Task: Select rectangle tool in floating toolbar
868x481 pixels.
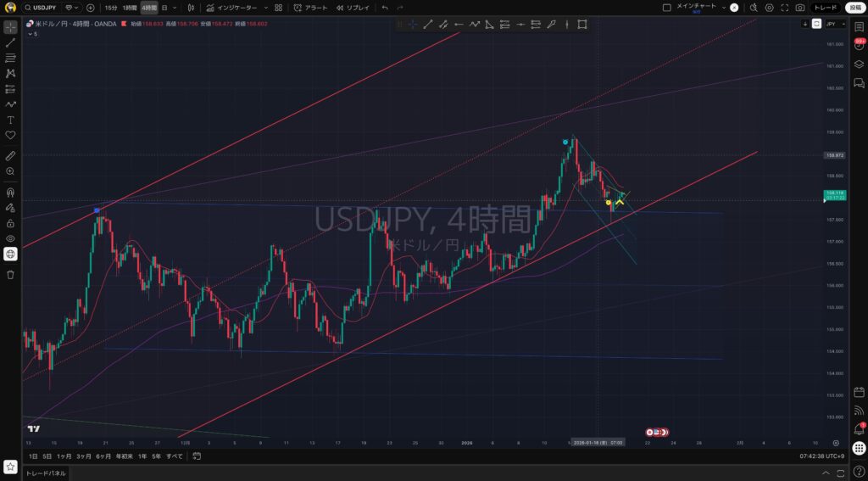Action: tap(582, 25)
